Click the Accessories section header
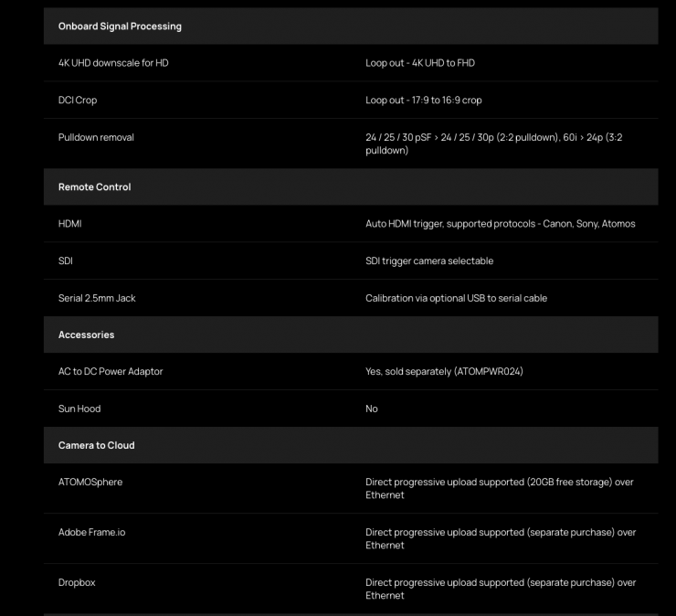676x616 pixels. point(87,335)
